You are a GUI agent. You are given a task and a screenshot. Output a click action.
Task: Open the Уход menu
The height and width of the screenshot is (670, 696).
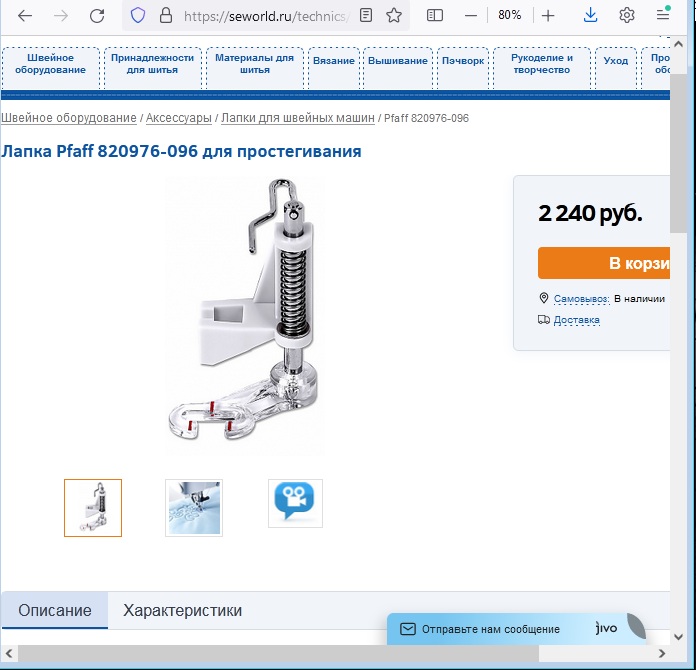pyautogui.click(x=616, y=68)
